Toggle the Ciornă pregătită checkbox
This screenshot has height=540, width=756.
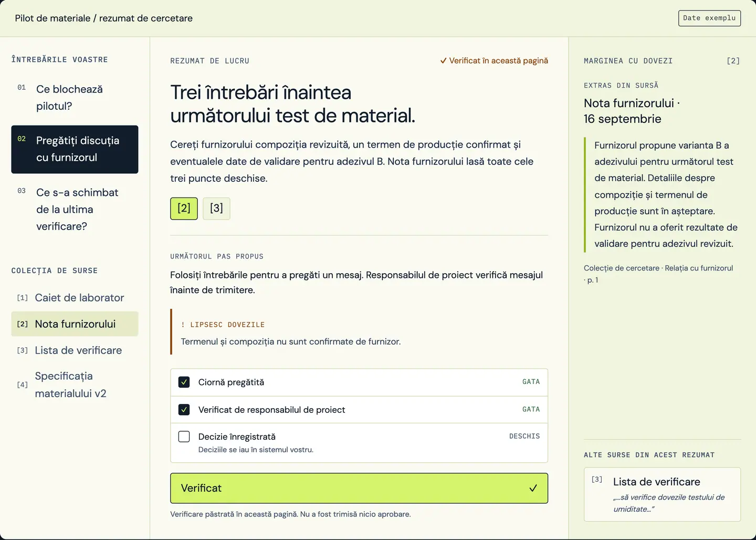tap(184, 382)
